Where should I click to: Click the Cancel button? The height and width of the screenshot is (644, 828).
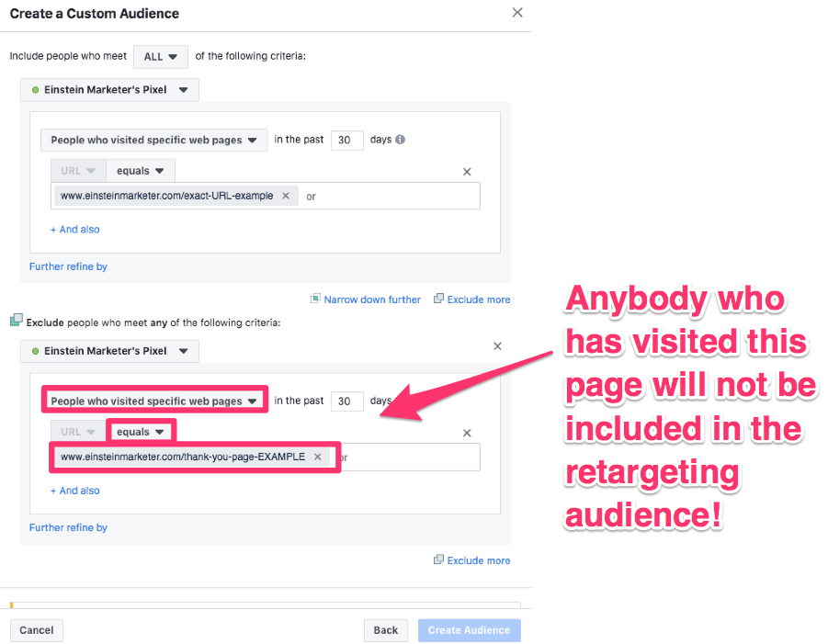pyautogui.click(x=37, y=630)
